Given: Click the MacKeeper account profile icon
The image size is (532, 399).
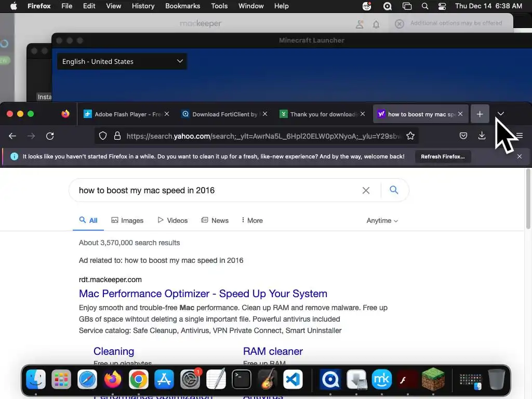Looking at the screenshot, I should click(x=360, y=24).
